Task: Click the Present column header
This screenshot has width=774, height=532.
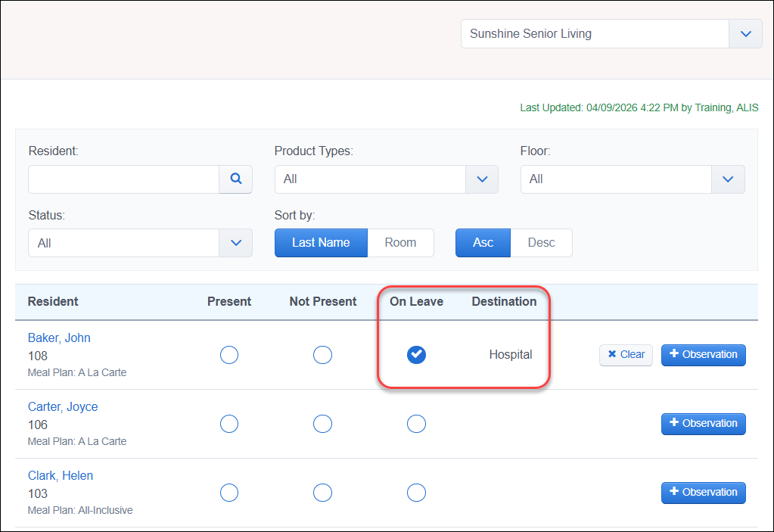Action: point(229,301)
